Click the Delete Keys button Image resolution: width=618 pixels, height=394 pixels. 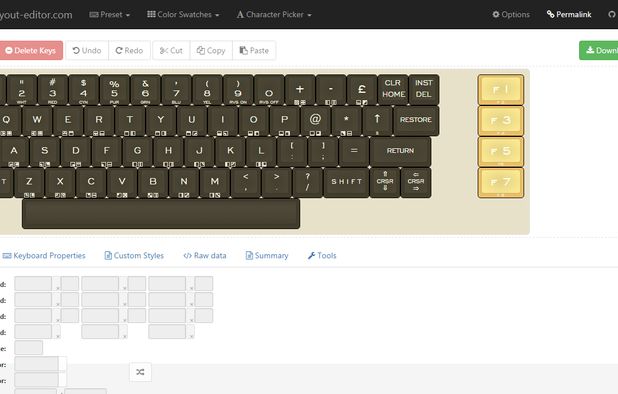pos(31,50)
